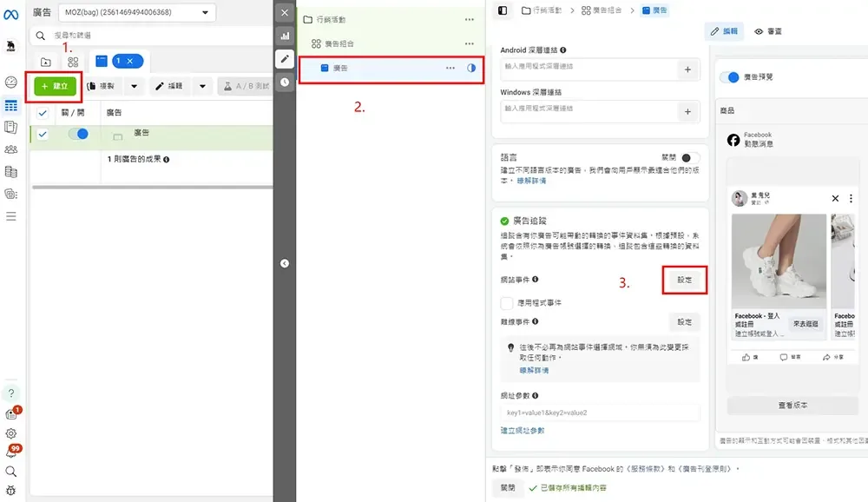This screenshot has width=868, height=502.
Task: Click the Meta logo in the sidebar
Action: (10, 15)
